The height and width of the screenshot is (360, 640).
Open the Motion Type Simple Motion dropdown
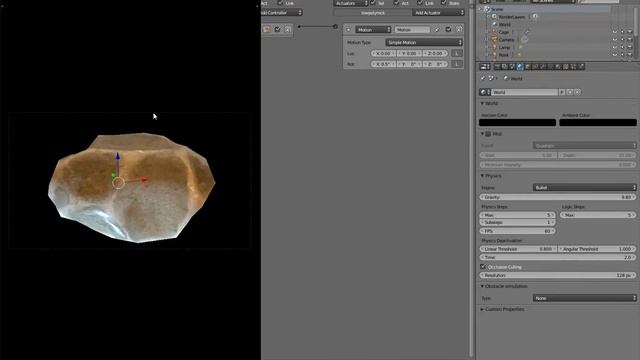(424, 42)
